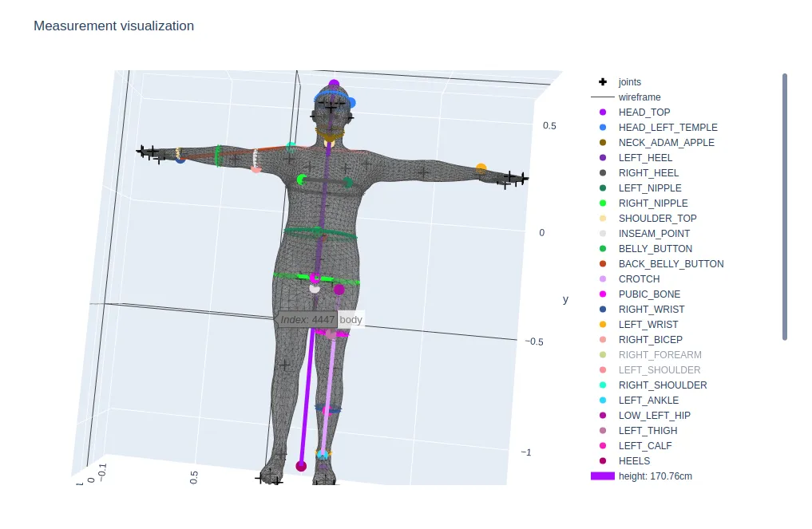Toggle wireframe trace in legend
The height and width of the screenshot is (529, 812).
pos(640,97)
